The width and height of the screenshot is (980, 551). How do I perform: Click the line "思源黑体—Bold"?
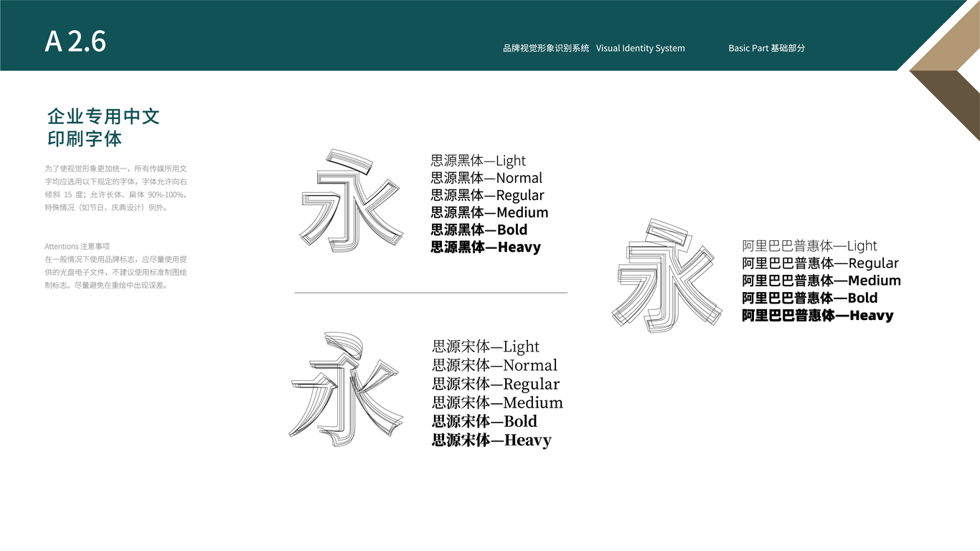click(x=479, y=230)
